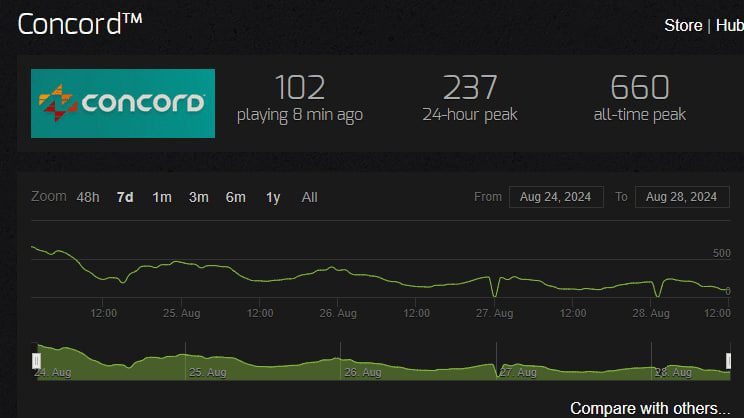Image resolution: width=744 pixels, height=418 pixels.
Task: Grab the right navigator range handle
Action: tap(729, 361)
